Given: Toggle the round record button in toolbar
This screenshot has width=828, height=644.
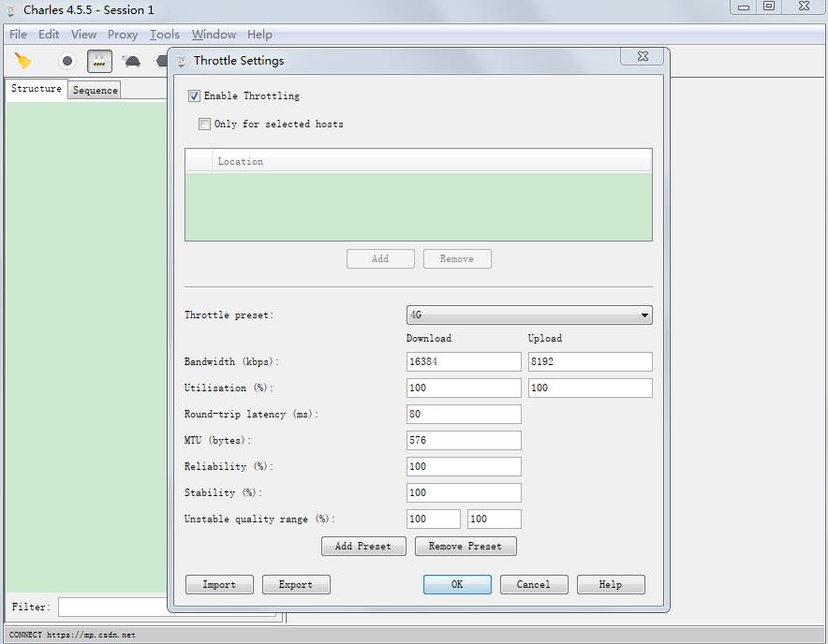Looking at the screenshot, I should (x=67, y=61).
